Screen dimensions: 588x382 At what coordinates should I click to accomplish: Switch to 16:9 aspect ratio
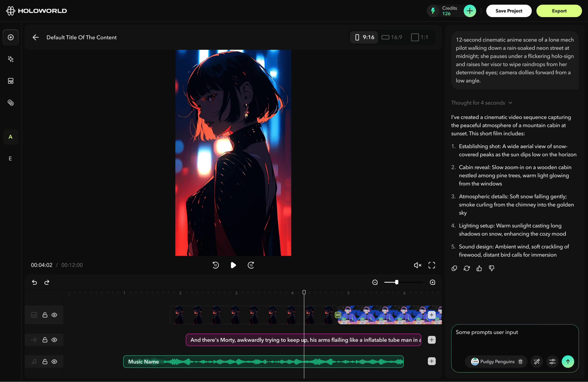click(x=392, y=37)
